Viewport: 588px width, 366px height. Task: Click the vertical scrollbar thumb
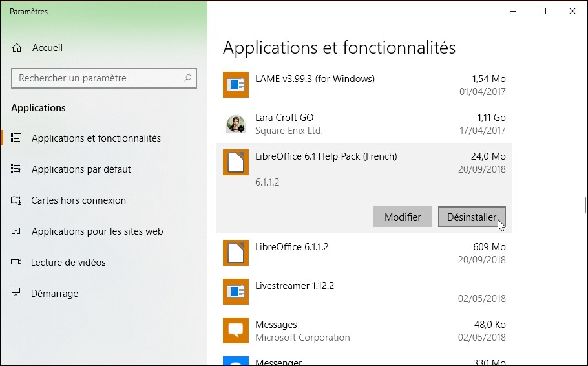(585, 205)
